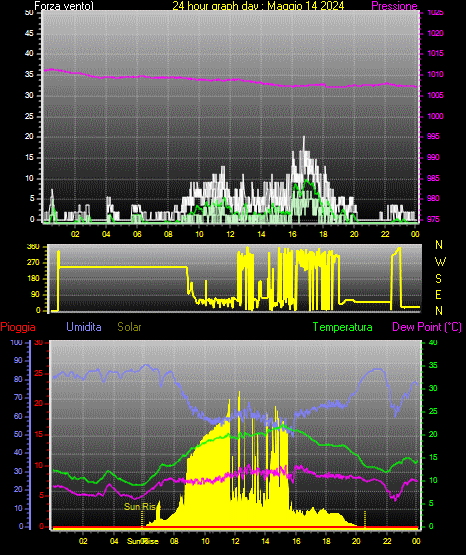Image resolution: width=466 pixels, height=555 pixels.
Task: Click the Dew Point (°C) legend label
Action: pos(427,327)
